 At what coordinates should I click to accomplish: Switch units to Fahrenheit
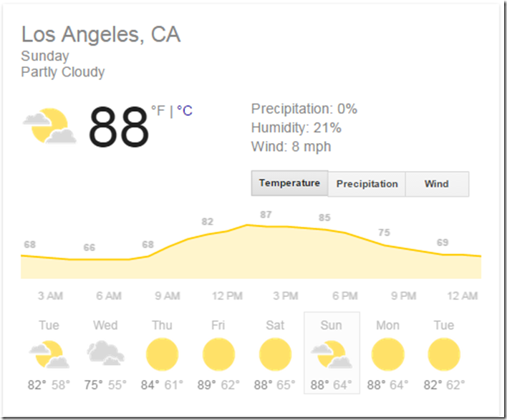(x=158, y=111)
